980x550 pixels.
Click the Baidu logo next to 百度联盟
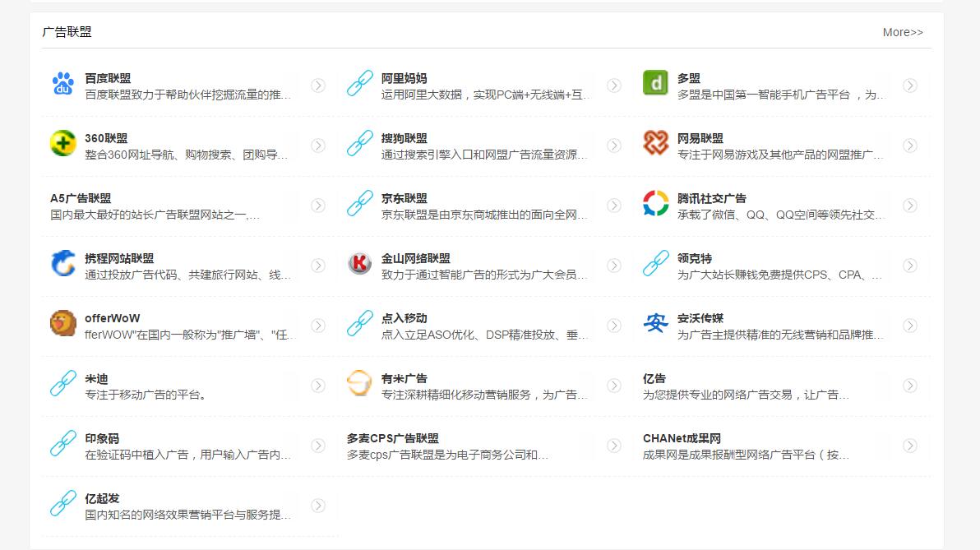click(63, 86)
